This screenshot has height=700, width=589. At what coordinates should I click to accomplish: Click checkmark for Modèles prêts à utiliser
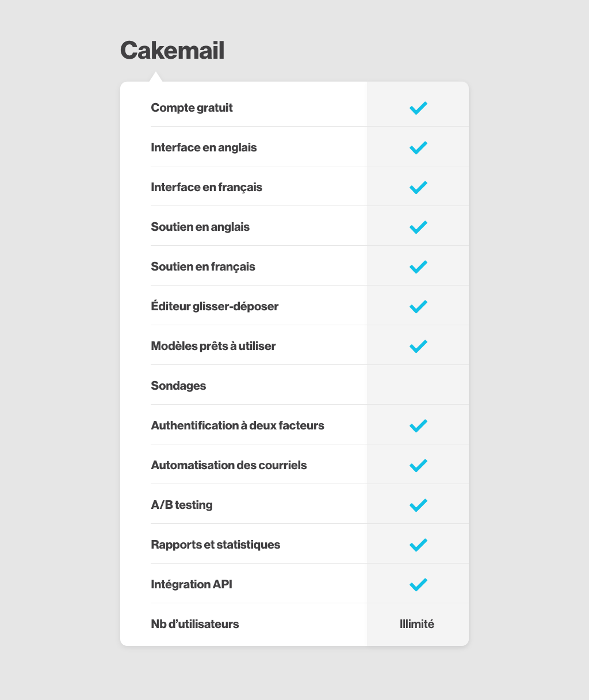point(418,346)
